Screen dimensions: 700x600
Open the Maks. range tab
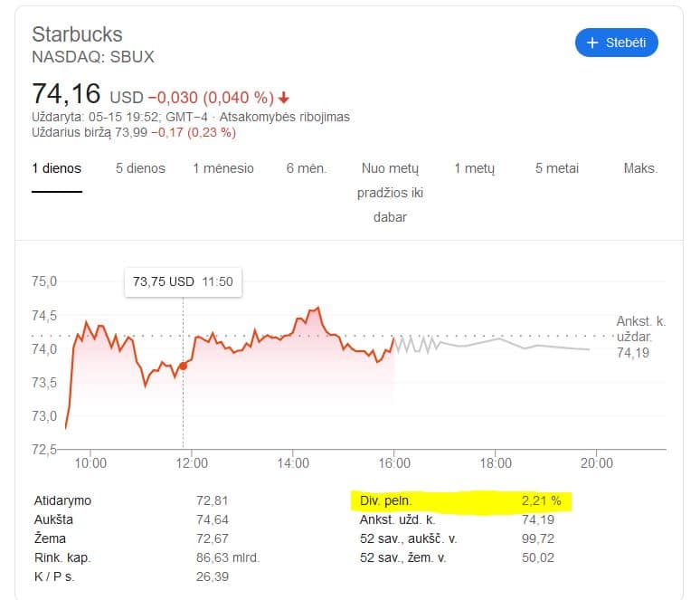click(x=640, y=168)
